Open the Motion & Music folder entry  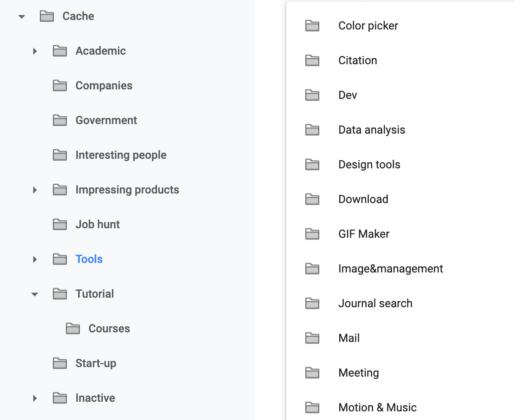click(377, 408)
